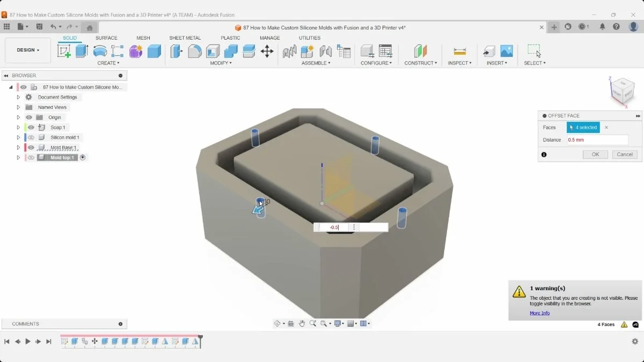Image resolution: width=644 pixels, height=362 pixels.
Task: Cancel the Offset Face dialog
Action: pyautogui.click(x=625, y=154)
